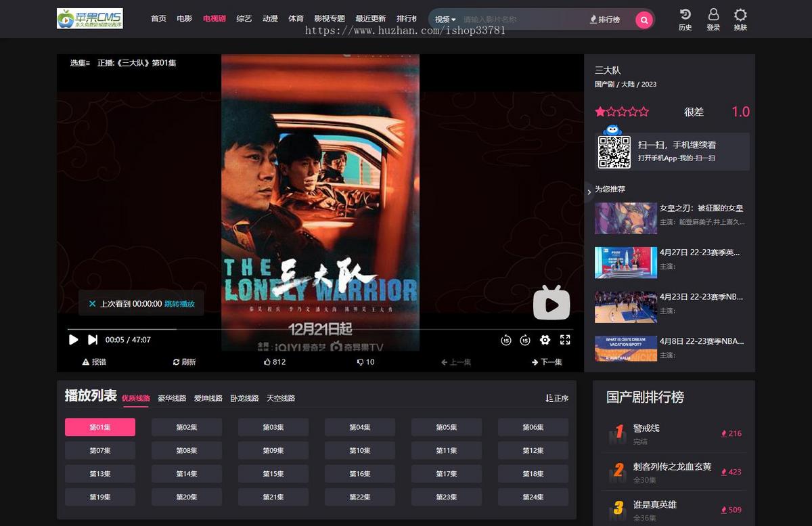Open 4月27日 22-23赛季 recommendation
The height and width of the screenshot is (526, 812).
pos(700,253)
